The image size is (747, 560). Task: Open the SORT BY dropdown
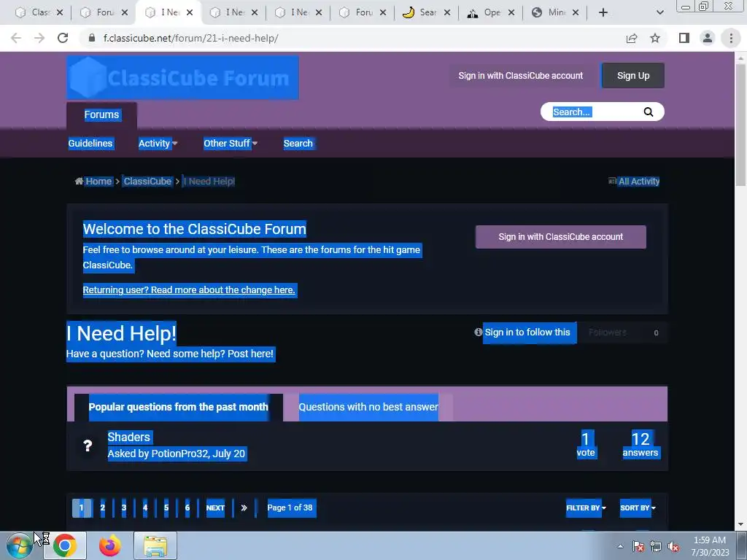click(x=638, y=507)
